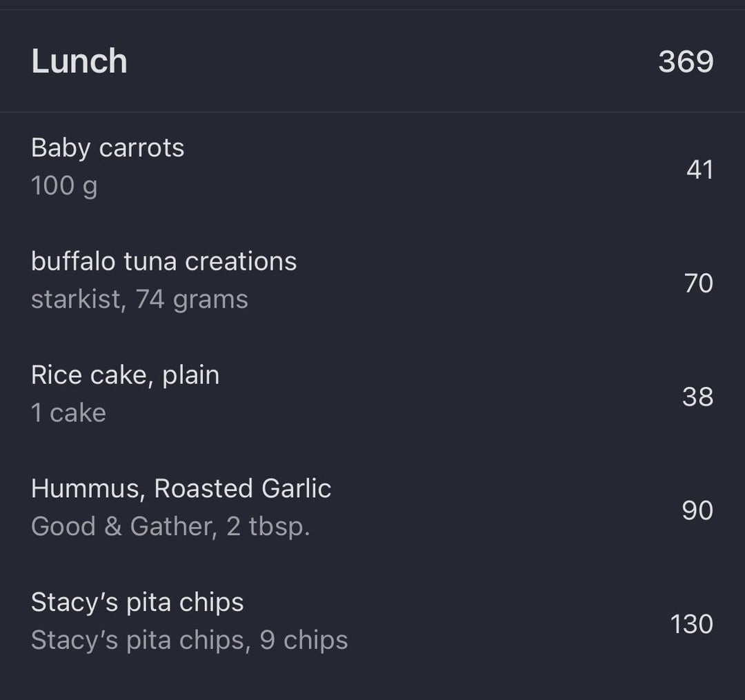The image size is (745, 700).
Task: Tap the 70 calorie value for tuna
Action: (698, 283)
